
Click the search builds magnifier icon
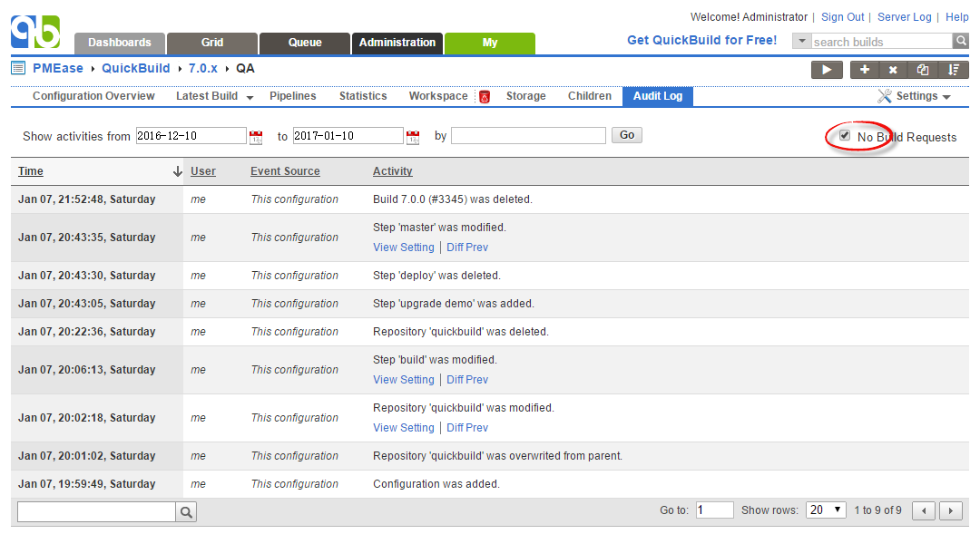pyautogui.click(x=961, y=41)
